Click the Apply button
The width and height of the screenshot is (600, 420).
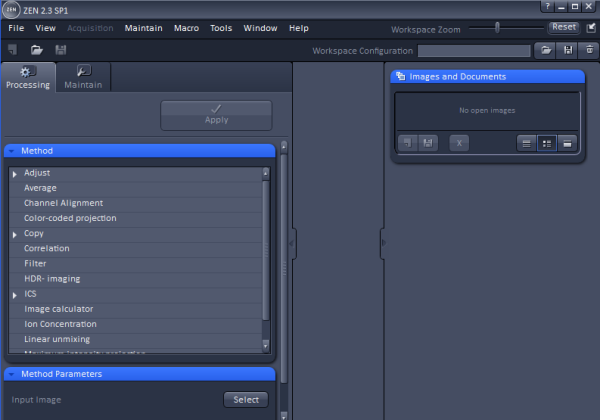coord(216,115)
